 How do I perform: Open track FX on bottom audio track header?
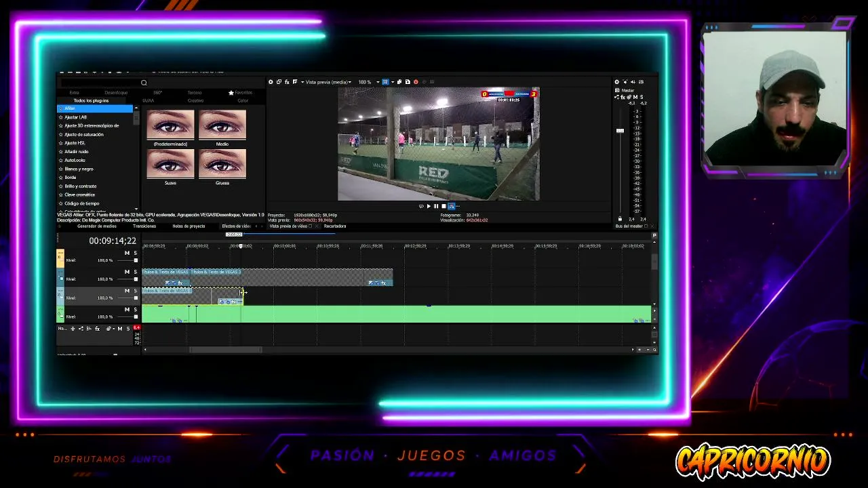(97, 329)
